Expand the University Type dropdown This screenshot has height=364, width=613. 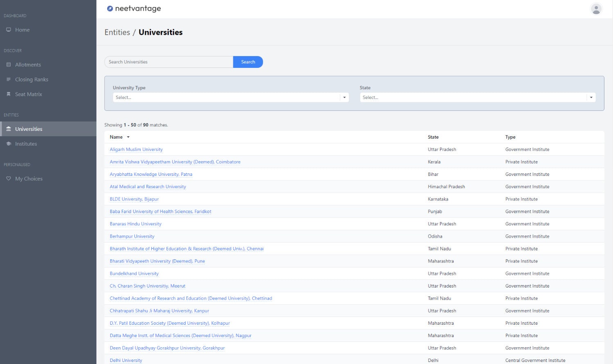344,97
